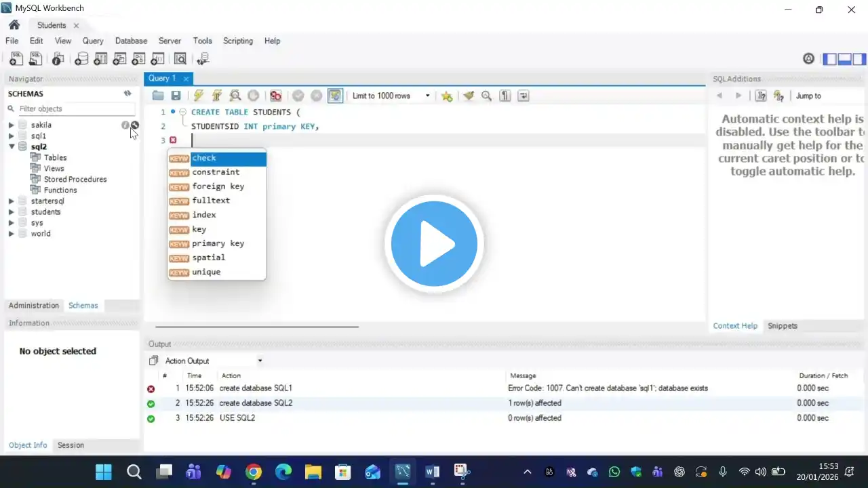Beautify the query with broom icon

click(x=469, y=96)
